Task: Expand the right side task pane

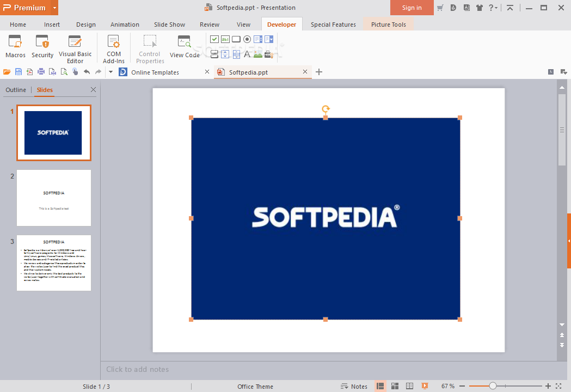Action: (x=569, y=241)
